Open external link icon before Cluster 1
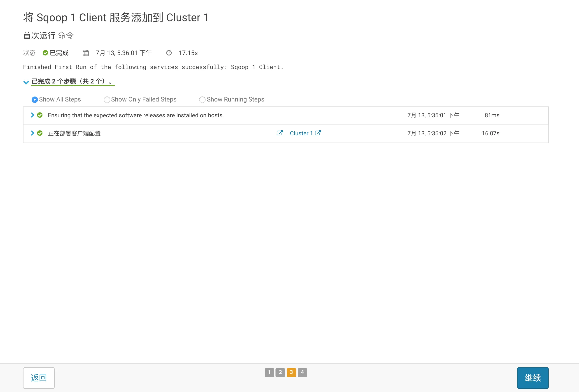579x392 pixels. click(x=280, y=133)
